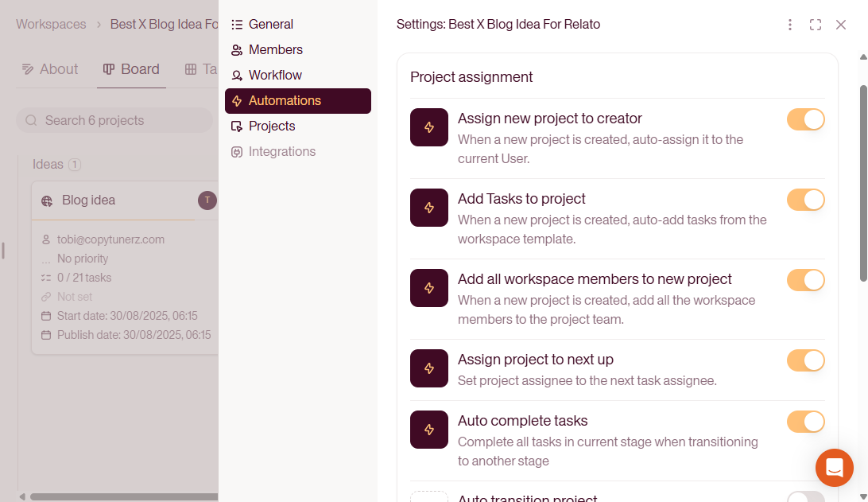Click the Workspaces breadcrumb link
The image size is (868, 502).
[x=51, y=25]
